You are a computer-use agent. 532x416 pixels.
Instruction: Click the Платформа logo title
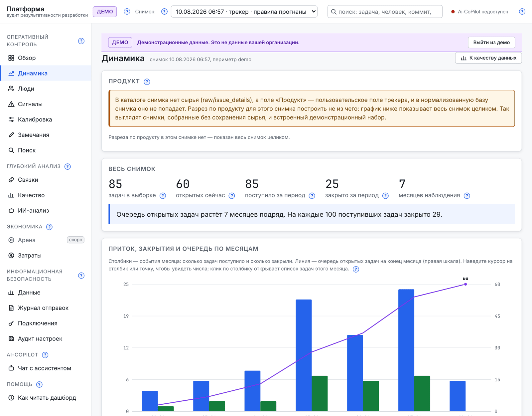[25, 9]
